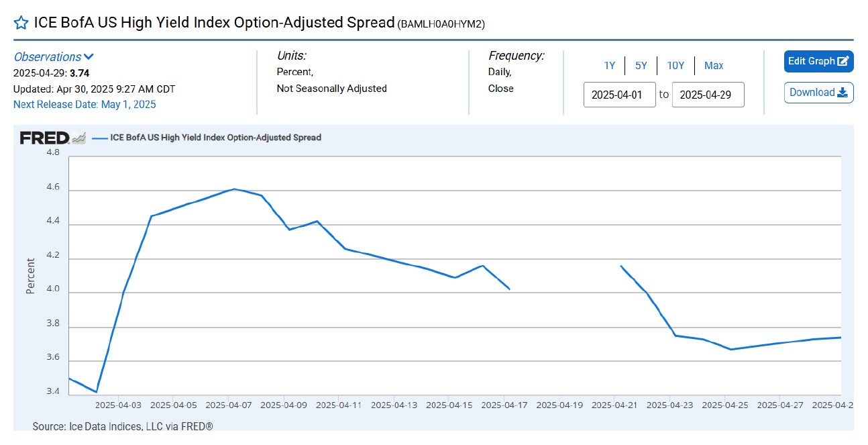Click the end date field 2025-04-29
The image size is (868, 445).
pos(708,95)
